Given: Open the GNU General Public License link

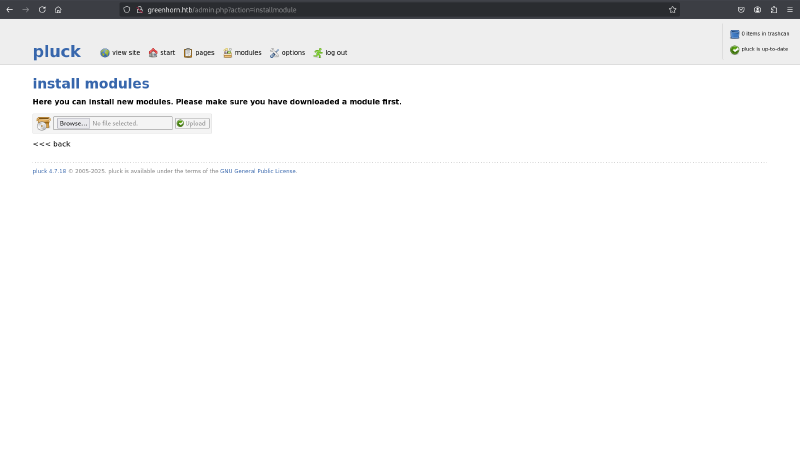Looking at the screenshot, I should (258, 171).
